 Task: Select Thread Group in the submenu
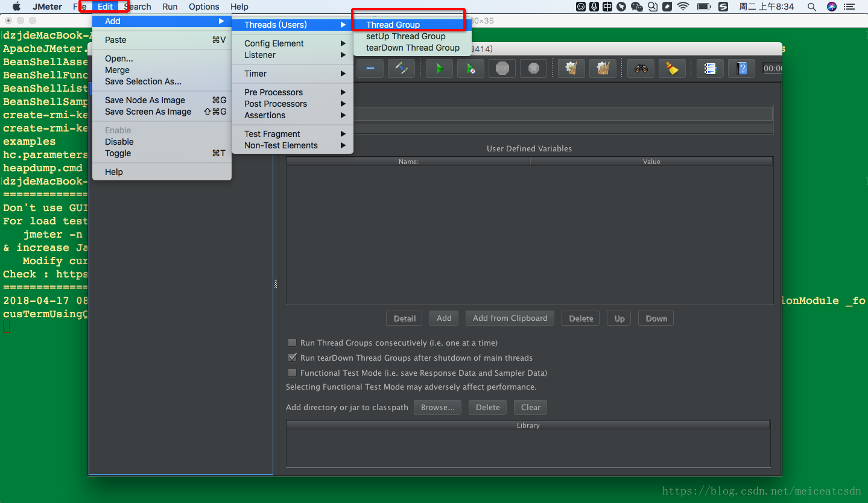413,25
